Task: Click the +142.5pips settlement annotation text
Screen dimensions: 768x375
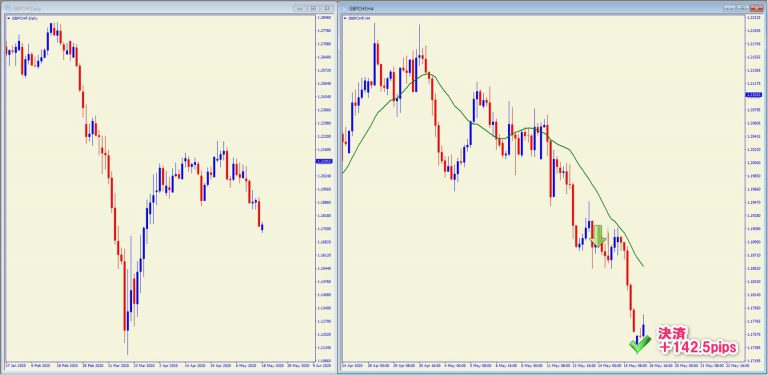Action: click(x=697, y=347)
